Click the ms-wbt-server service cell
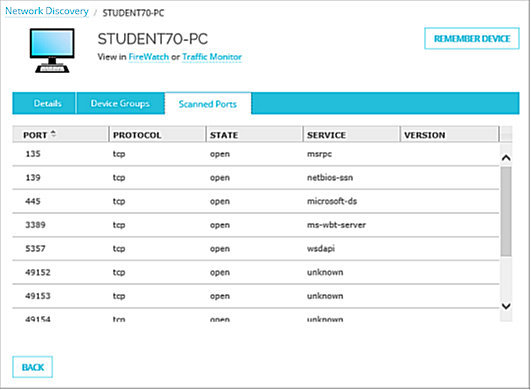This screenshot has width=531, height=390. coord(336,225)
